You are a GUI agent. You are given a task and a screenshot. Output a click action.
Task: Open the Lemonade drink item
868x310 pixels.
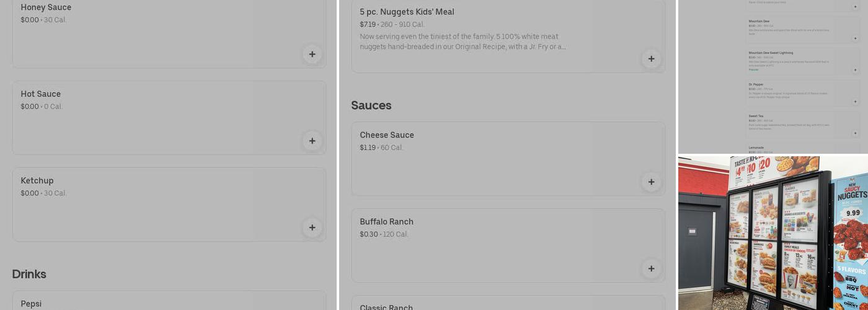click(756, 148)
